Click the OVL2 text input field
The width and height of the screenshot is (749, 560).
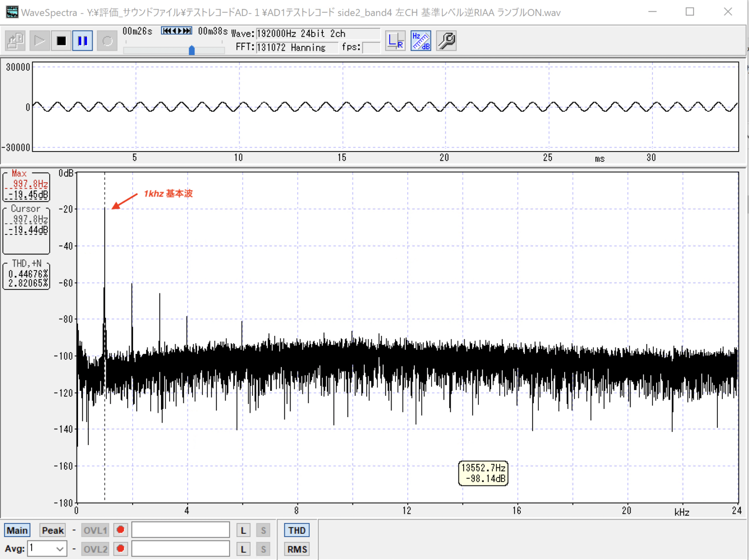click(x=180, y=549)
